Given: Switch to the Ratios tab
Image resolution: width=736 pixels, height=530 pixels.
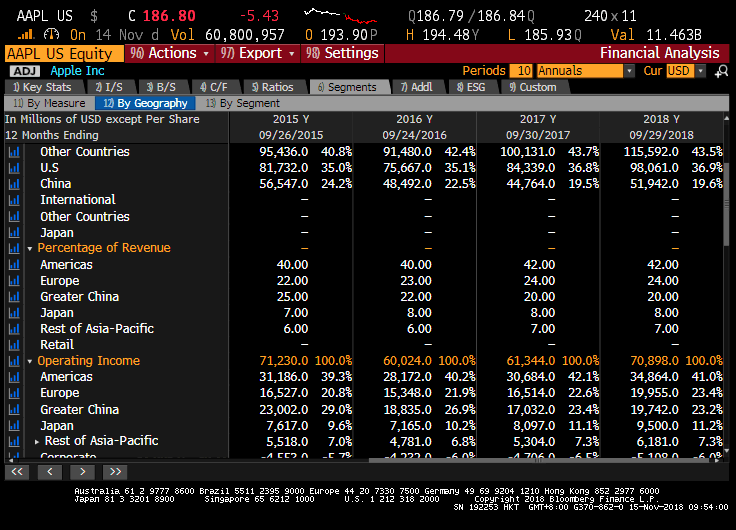Looking at the screenshot, I should (x=274, y=87).
